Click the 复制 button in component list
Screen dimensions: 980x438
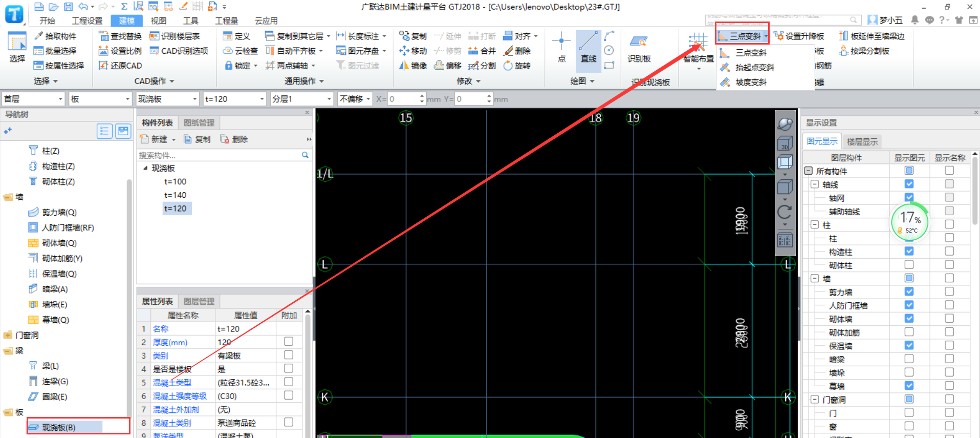point(197,139)
